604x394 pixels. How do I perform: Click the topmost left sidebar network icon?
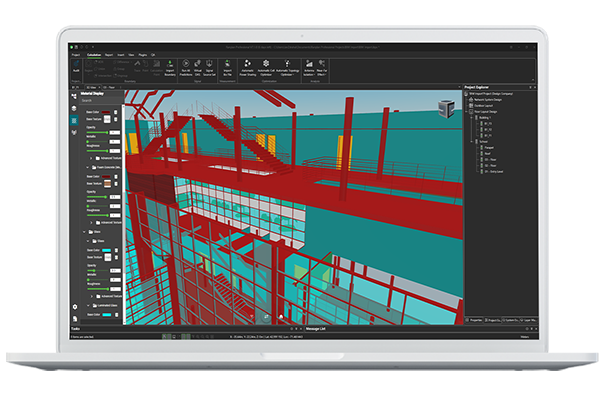point(74,96)
